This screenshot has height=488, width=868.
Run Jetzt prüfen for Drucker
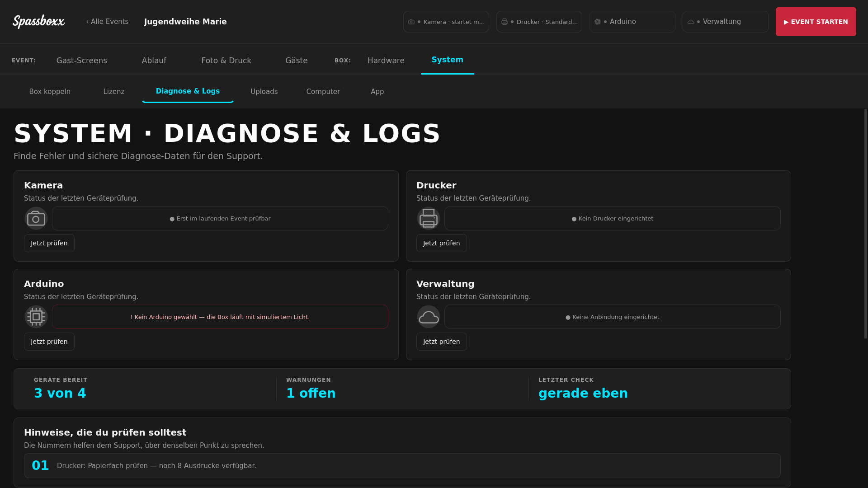coord(442,243)
